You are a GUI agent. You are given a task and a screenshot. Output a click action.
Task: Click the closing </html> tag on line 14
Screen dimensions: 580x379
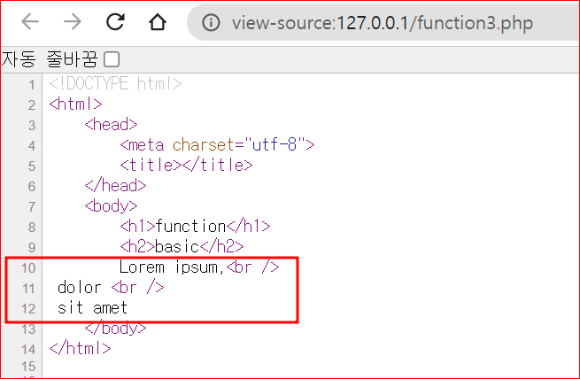[x=80, y=348]
